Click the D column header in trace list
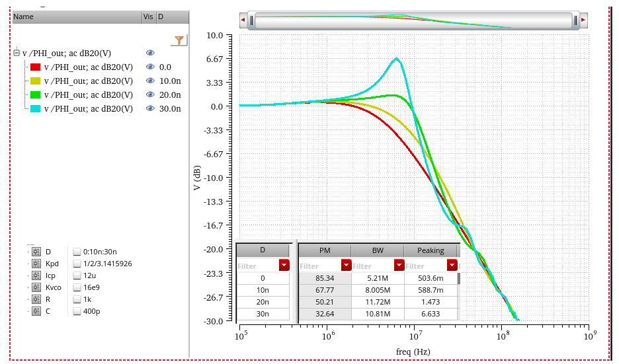The image size is (619, 364). (x=173, y=17)
